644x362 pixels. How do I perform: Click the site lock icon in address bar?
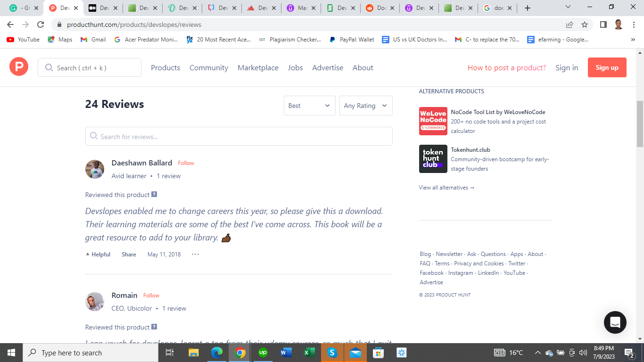[59, 25]
